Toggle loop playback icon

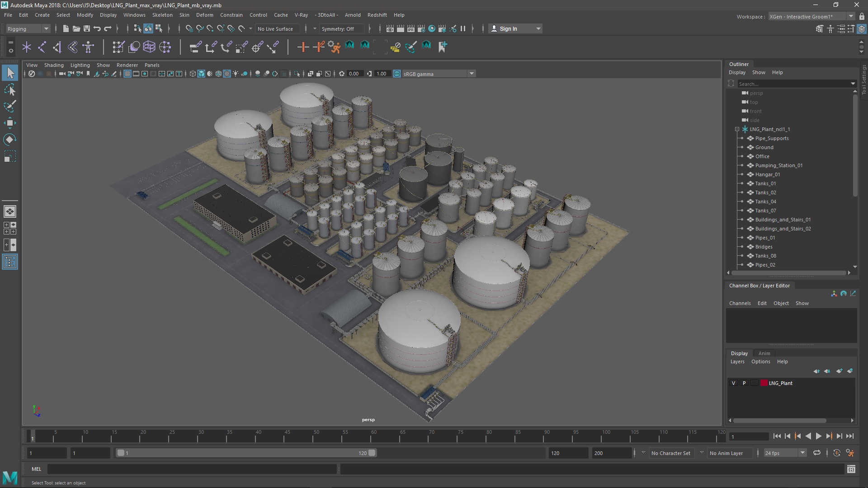coord(817,453)
